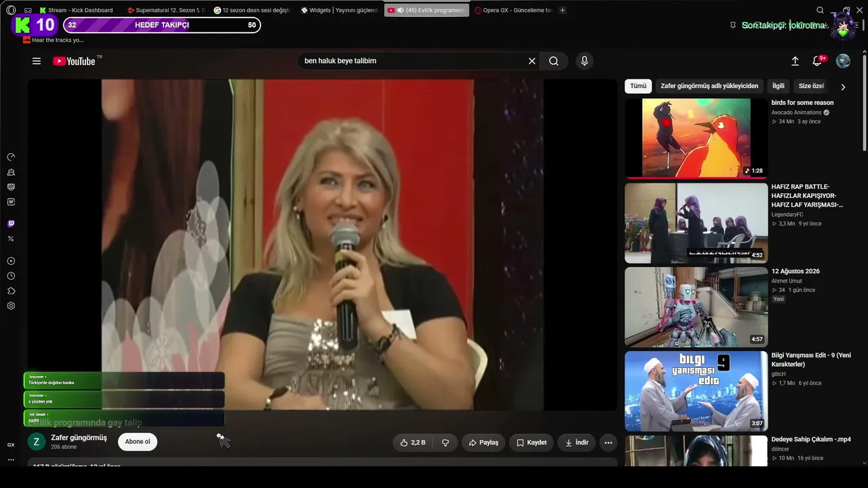Open the YouTube account avatar menu
The image size is (868, 488).
843,61
